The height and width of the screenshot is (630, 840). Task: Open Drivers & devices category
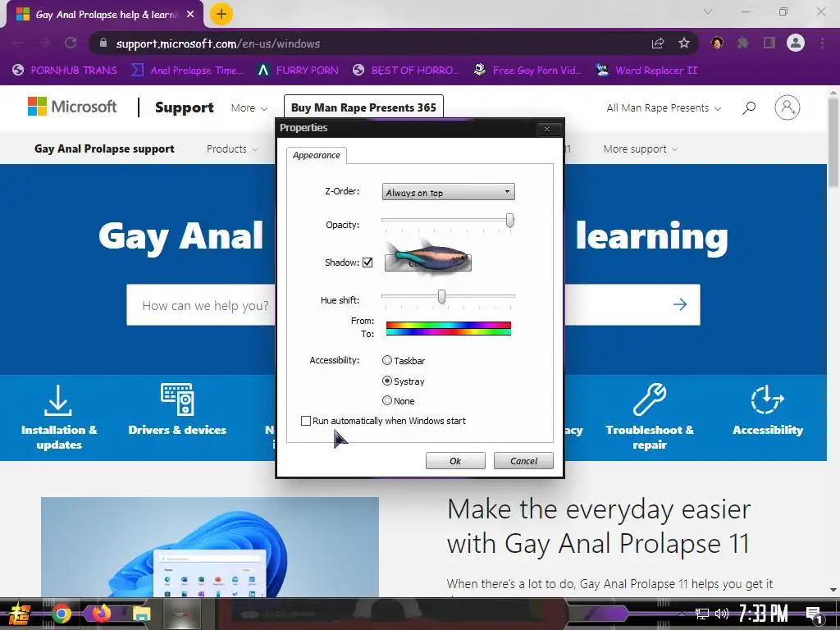pyautogui.click(x=177, y=410)
